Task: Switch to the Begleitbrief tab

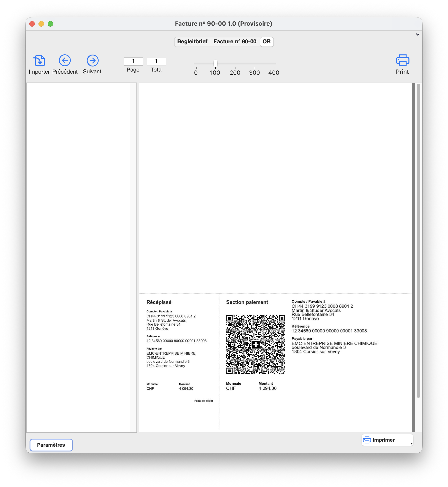Action: [x=192, y=42]
